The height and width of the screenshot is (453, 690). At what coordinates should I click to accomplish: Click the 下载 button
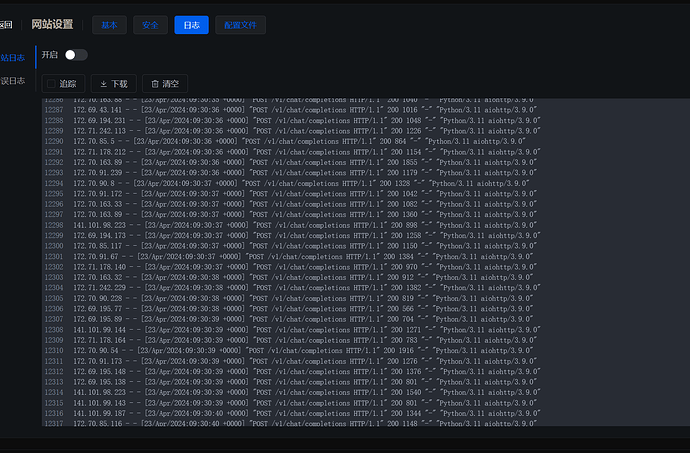coord(114,84)
